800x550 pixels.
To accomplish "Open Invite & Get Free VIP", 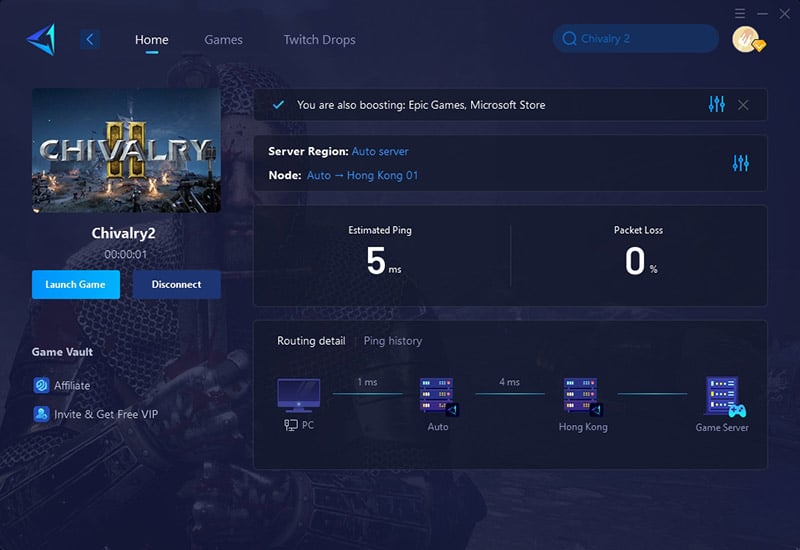I will click(95, 414).
